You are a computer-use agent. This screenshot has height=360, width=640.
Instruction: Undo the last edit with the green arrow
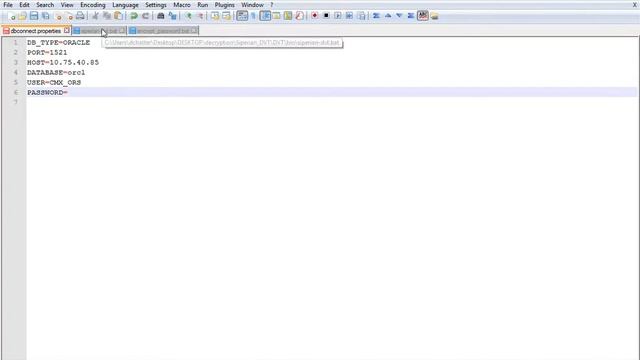click(133, 16)
